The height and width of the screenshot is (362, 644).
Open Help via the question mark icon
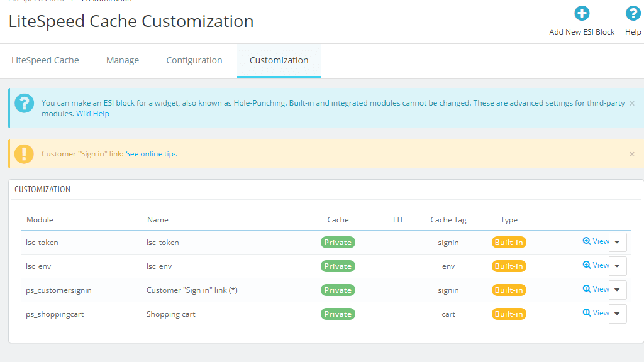click(x=633, y=14)
